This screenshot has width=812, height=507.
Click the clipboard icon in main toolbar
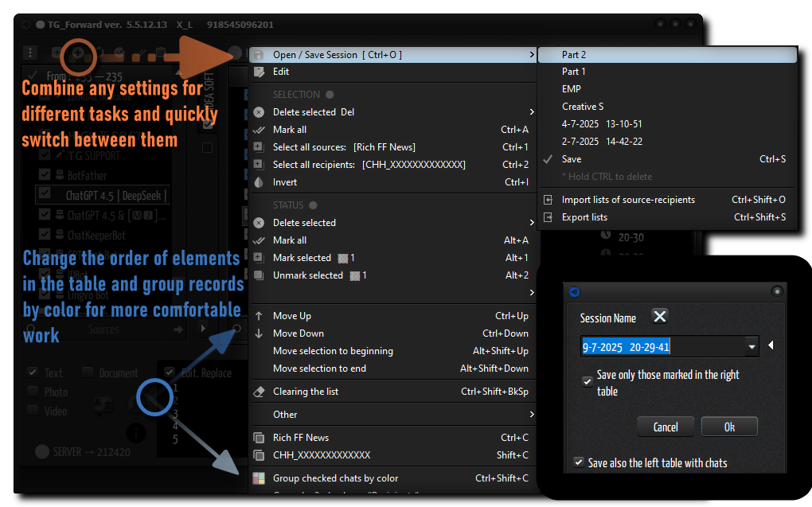160,53
